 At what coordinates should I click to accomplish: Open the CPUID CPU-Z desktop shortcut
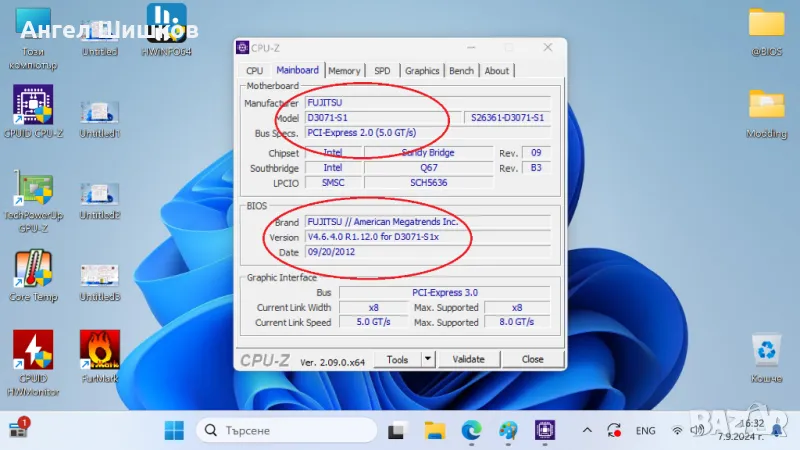pyautogui.click(x=33, y=105)
